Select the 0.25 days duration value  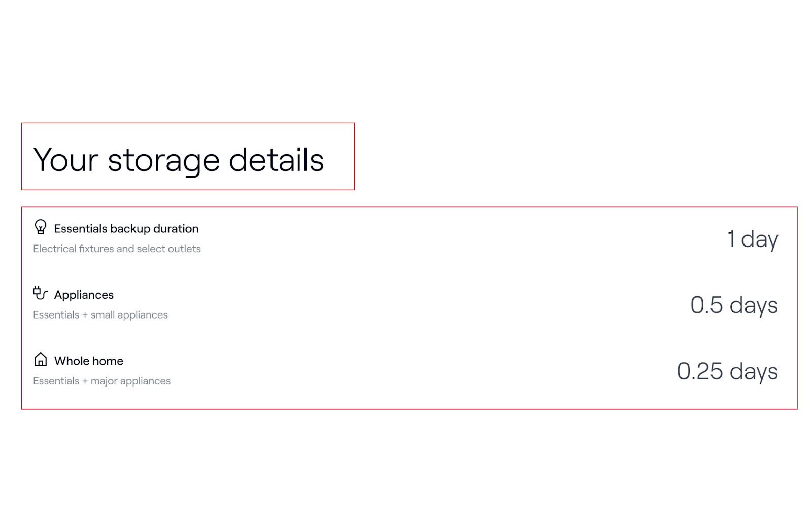pyautogui.click(x=727, y=371)
